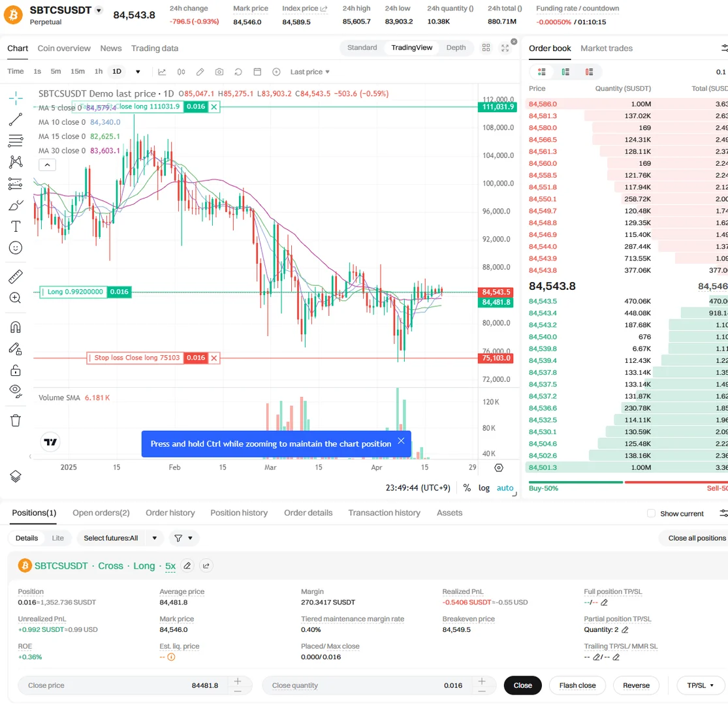Take a chart snapshot with camera icon

[x=219, y=72]
